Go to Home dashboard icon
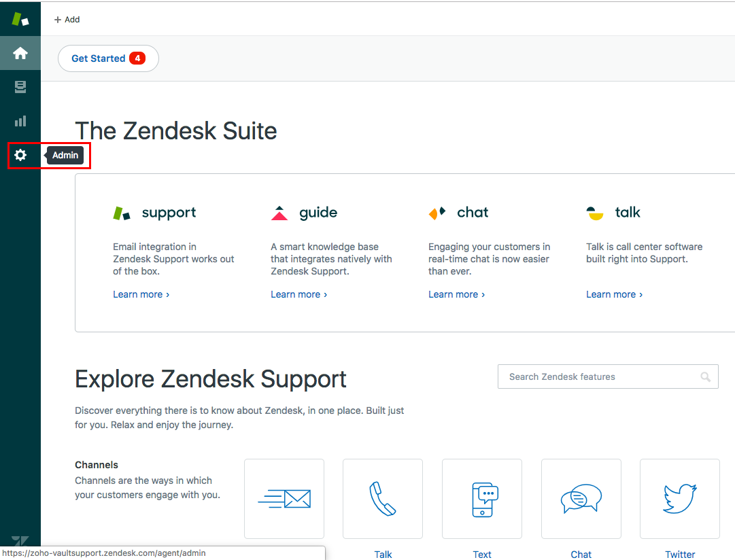 [20, 53]
